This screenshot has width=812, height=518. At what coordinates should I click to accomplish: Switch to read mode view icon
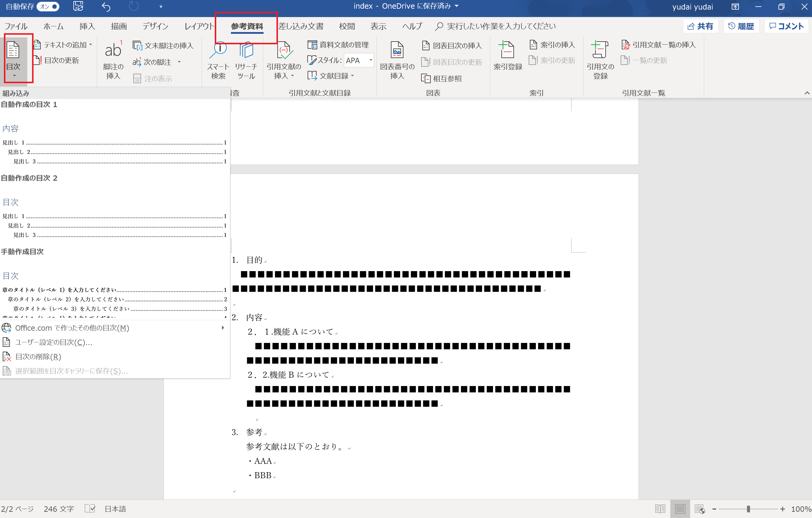coord(660,508)
